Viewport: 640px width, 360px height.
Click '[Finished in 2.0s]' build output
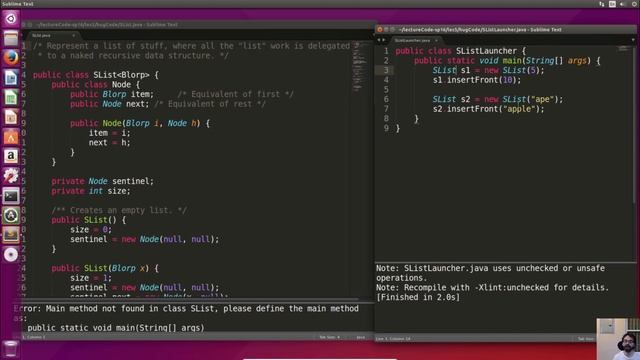418,298
